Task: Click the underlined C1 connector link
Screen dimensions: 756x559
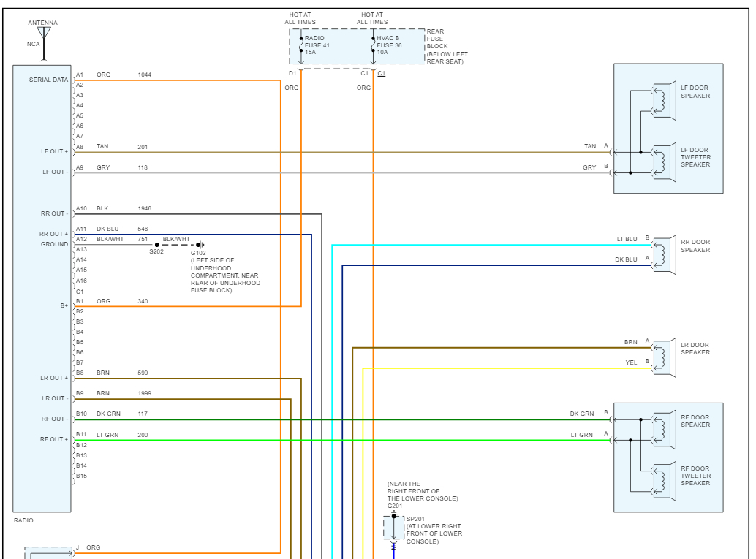Action: point(382,74)
